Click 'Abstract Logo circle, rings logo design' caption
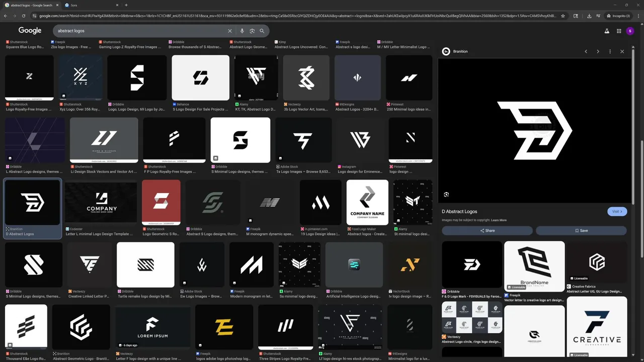 pyautogui.click(x=472, y=342)
